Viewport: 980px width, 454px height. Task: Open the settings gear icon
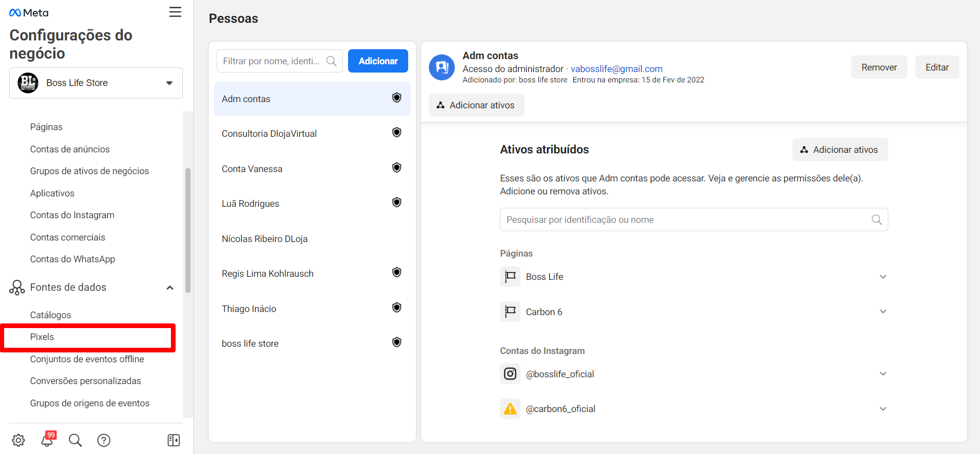19,440
